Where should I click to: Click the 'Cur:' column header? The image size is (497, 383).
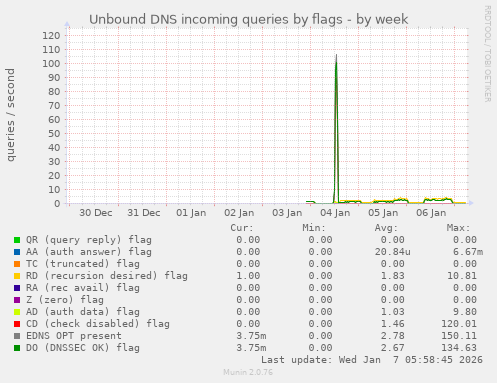click(x=242, y=228)
